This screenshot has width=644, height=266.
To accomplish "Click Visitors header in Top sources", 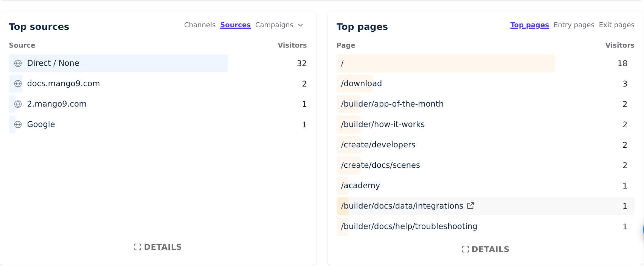I will click(292, 45).
